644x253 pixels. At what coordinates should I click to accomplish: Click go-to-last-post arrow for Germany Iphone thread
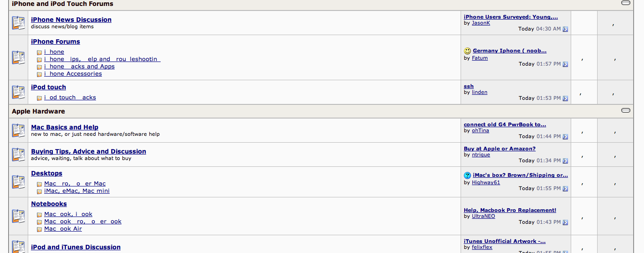[x=565, y=64]
